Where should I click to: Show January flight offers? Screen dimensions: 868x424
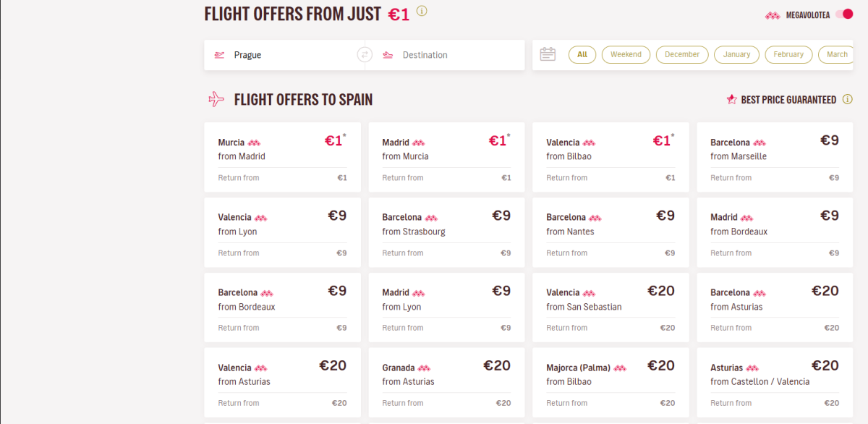click(x=736, y=54)
